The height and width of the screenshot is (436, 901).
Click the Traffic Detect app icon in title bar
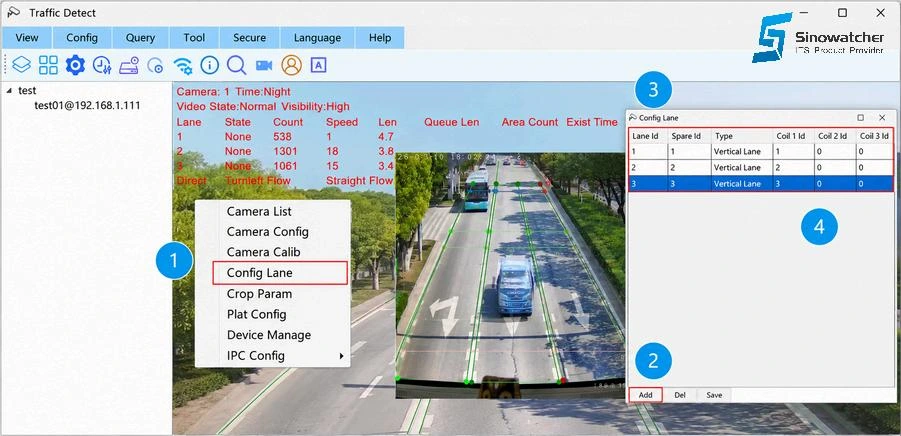coord(13,13)
